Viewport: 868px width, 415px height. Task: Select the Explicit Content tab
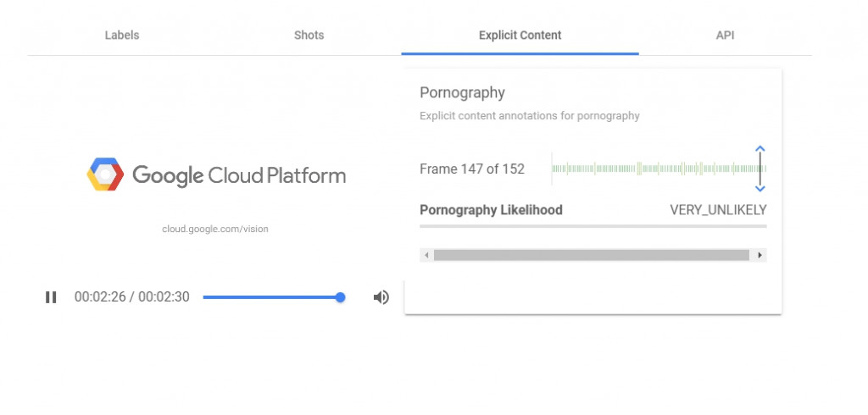click(x=520, y=36)
